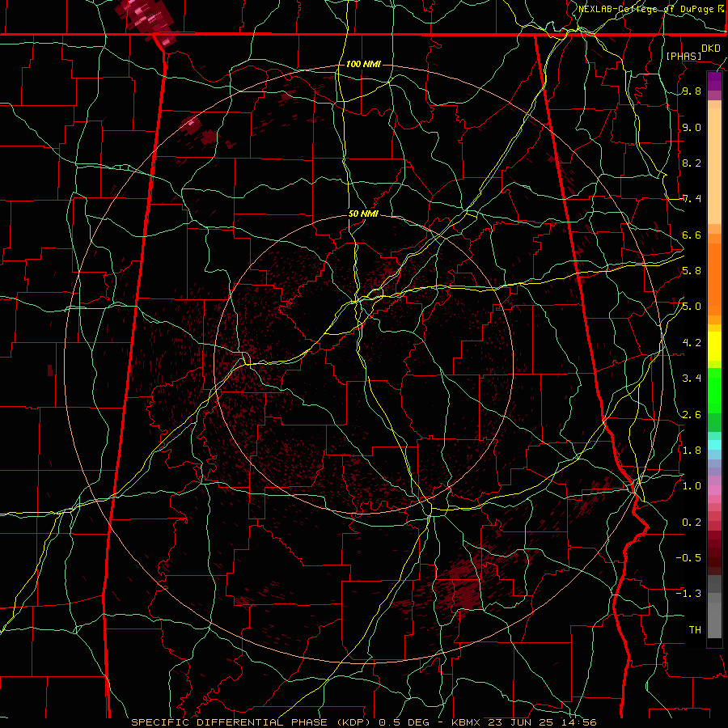Click the 8.2 value on the color scale
The width and height of the screenshot is (728, 728).
692,163
